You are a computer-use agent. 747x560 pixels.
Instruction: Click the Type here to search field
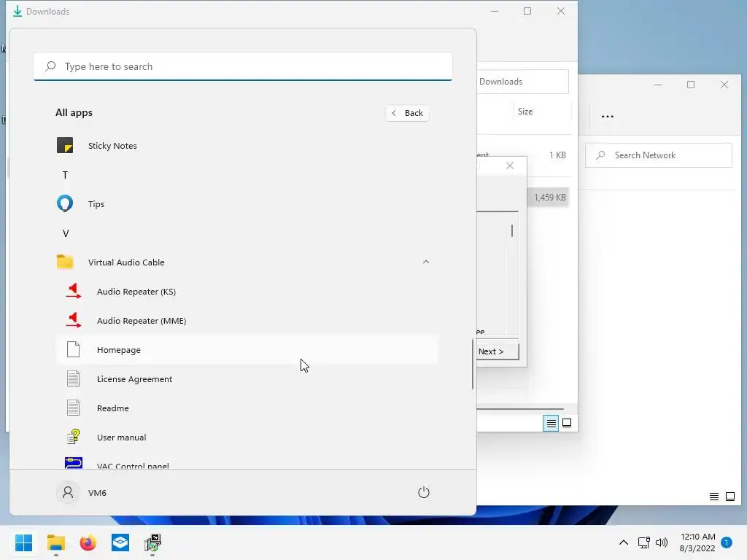(x=243, y=66)
